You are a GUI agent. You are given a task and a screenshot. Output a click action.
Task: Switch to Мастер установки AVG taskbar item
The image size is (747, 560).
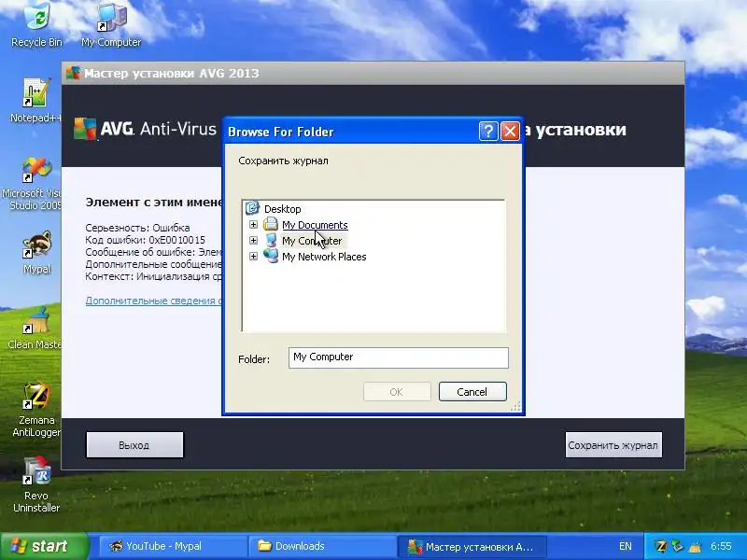pos(472,546)
